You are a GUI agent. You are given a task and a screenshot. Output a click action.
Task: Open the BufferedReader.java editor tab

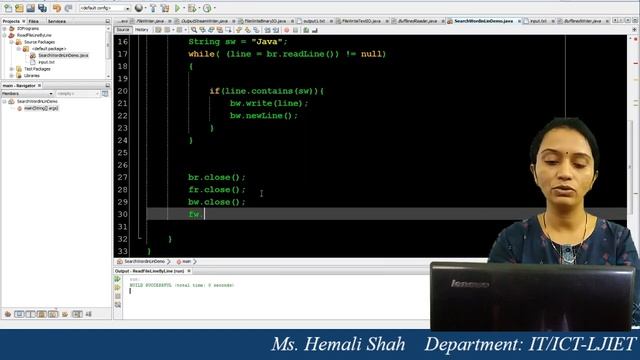click(x=417, y=21)
